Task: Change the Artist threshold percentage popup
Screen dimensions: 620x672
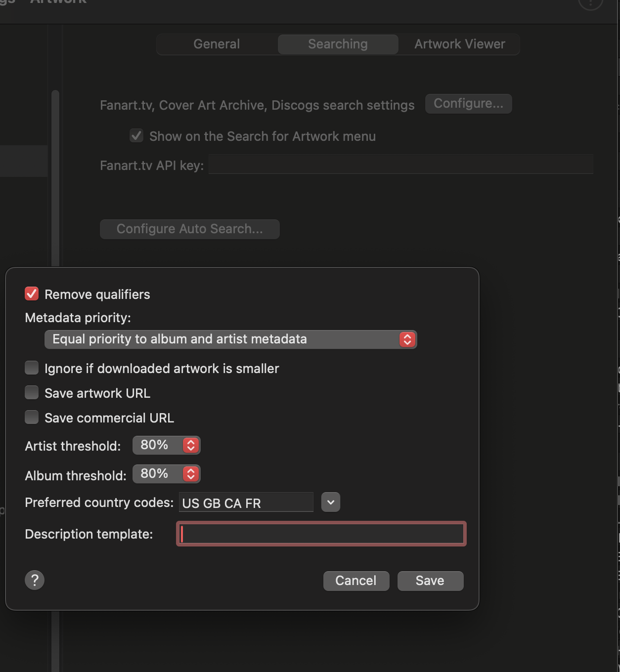Action: (x=166, y=445)
